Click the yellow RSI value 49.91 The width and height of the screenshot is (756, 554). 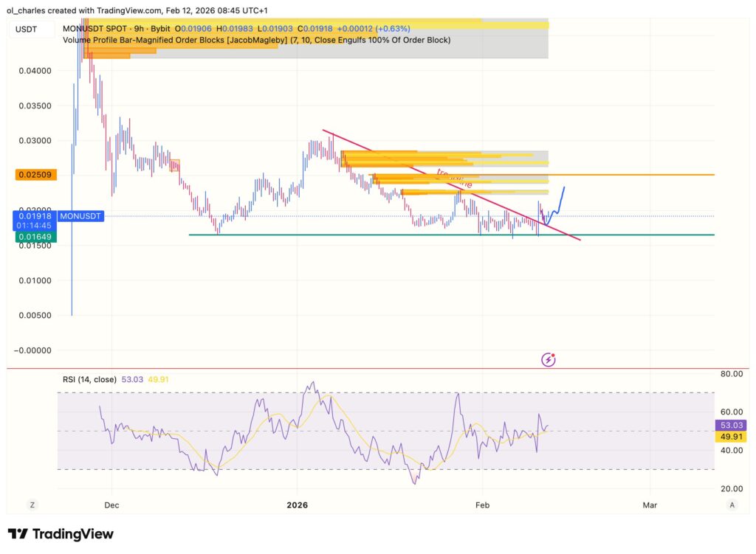click(159, 377)
